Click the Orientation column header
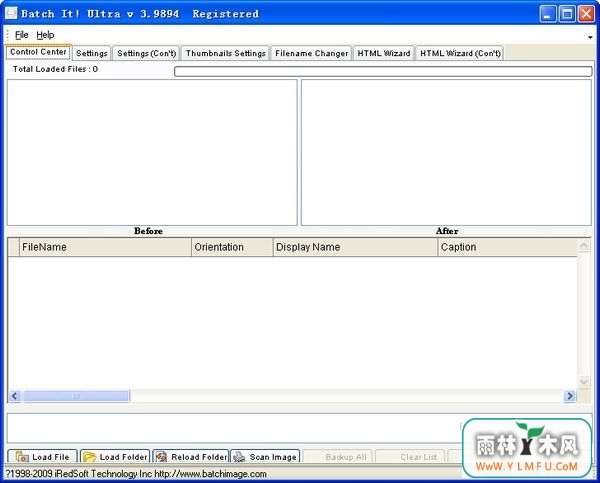 pos(232,247)
